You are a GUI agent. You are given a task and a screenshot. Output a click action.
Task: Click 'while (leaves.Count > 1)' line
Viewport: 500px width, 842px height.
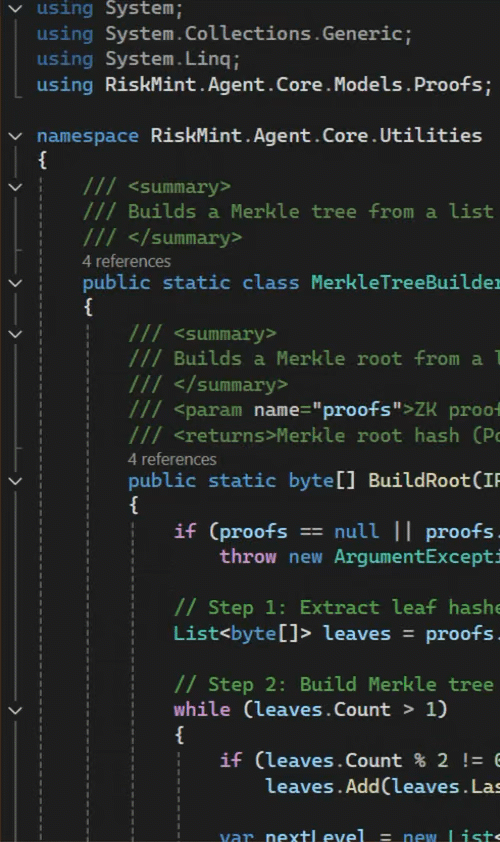pos(310,710)
